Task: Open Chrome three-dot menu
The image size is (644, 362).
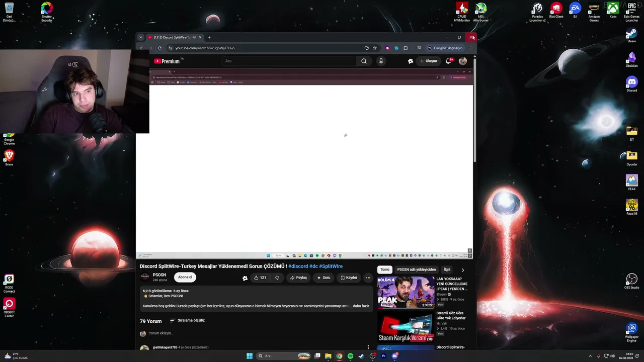Action: click(471, 48)
